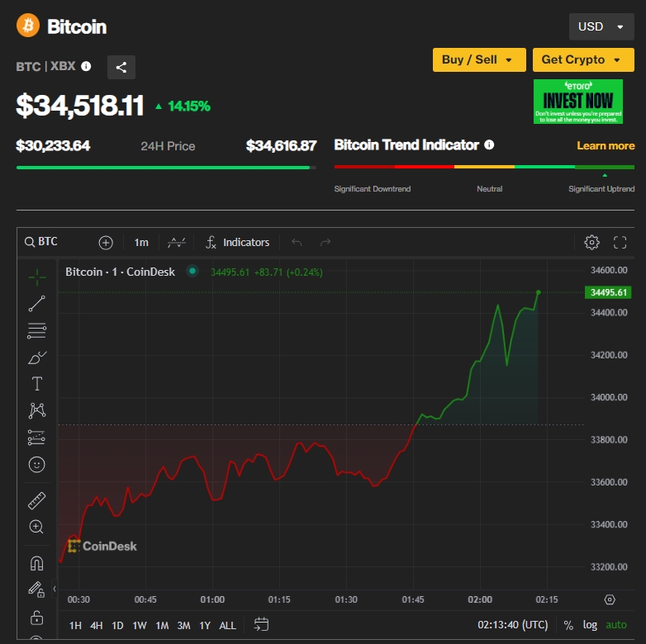The width and height of the screenshot is (646, 644).
Task: Click the 01:45 time axis label
Action: (413, 599)
